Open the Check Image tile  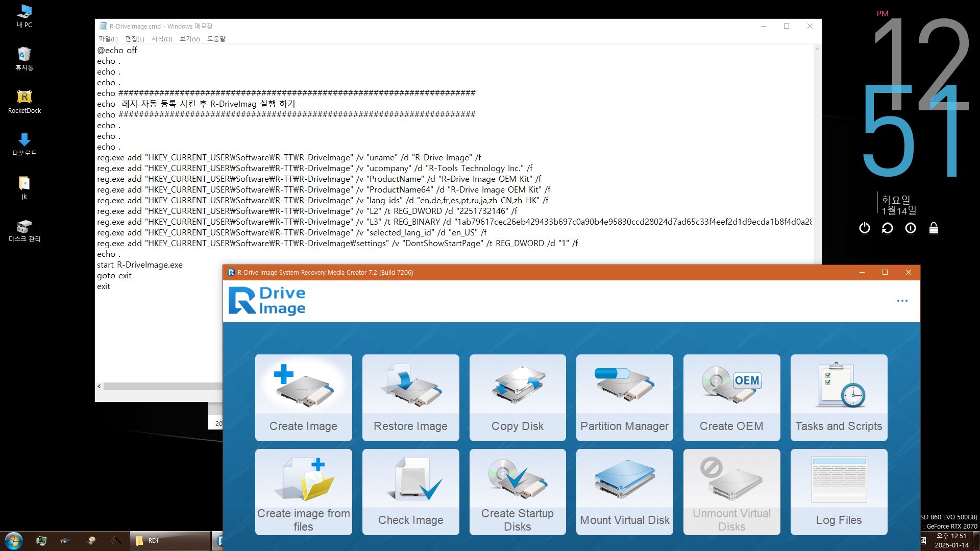click(x=410, y=492)
